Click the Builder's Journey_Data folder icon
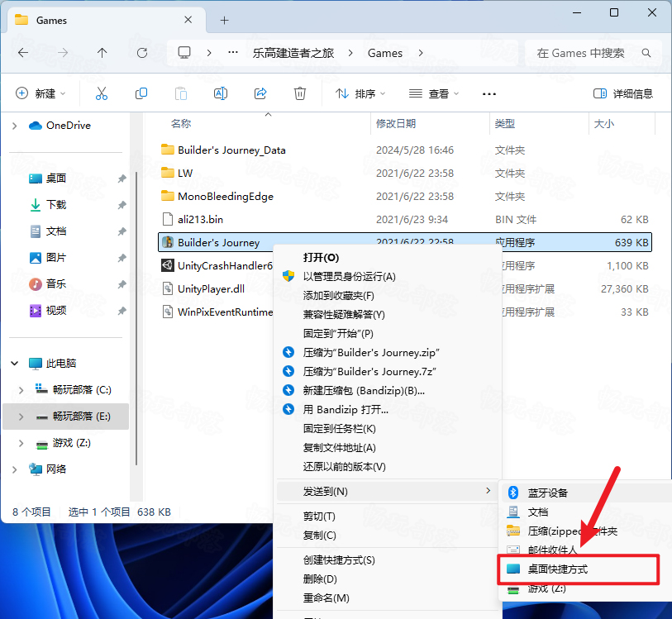The width and height of the screenshot is (672, 619). [168, 150]
